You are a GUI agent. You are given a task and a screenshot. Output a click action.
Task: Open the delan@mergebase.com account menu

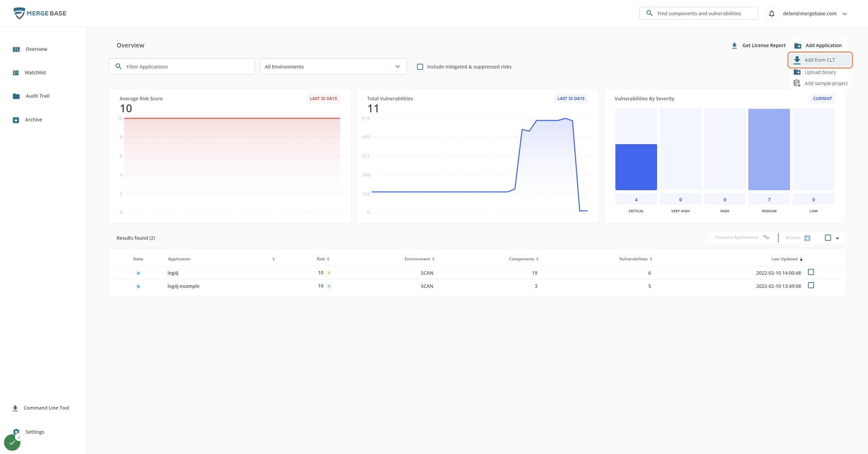pyautogui.click(x=815, y=14)
